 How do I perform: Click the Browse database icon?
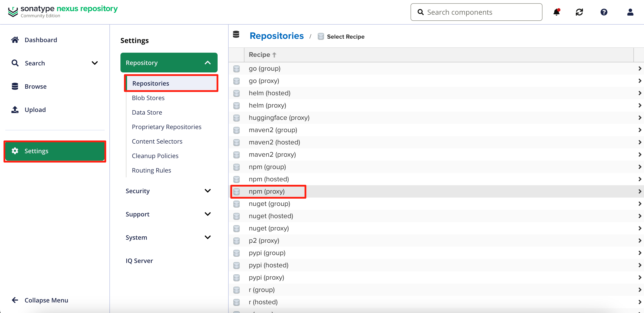click(15, 86)
